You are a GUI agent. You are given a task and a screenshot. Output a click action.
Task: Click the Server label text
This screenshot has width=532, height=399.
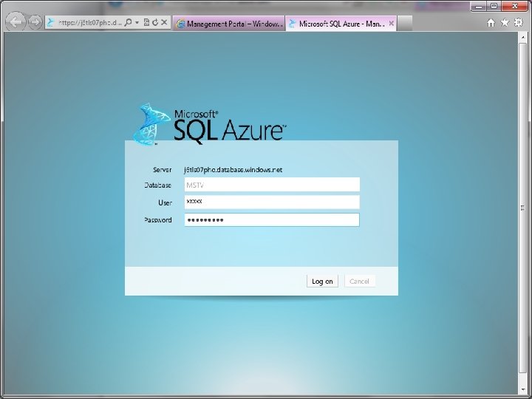pyautogui.click(x=162, y=170)
